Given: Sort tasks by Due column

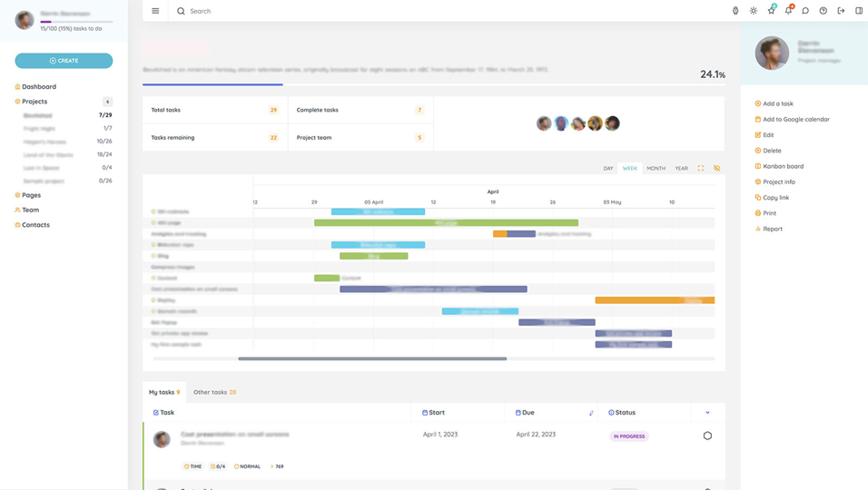Looking at the screenshot, I should [591, 413].
